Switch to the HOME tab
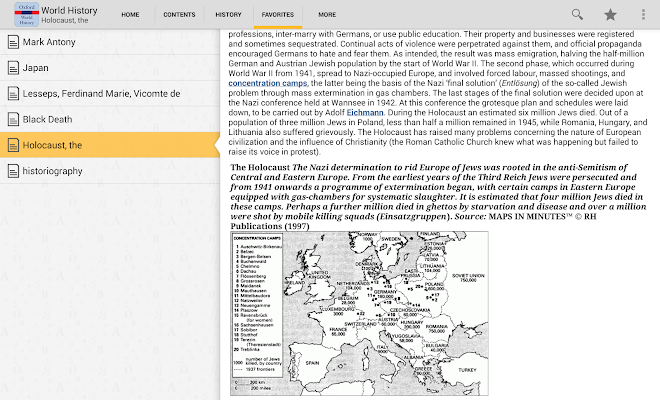Viewport: 660px width, 400px height. 130,15
